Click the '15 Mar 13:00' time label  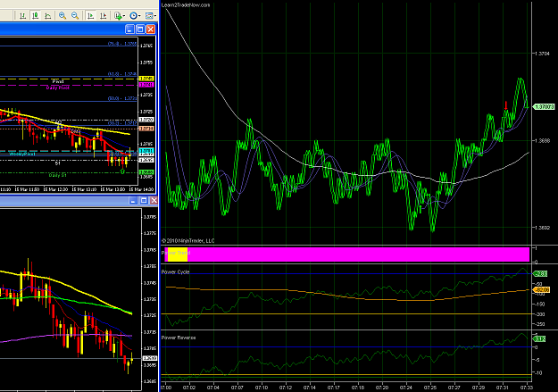[84, 189]
